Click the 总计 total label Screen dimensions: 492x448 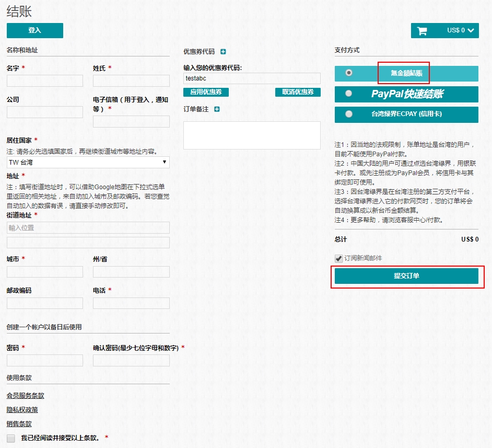coord(341,239)
